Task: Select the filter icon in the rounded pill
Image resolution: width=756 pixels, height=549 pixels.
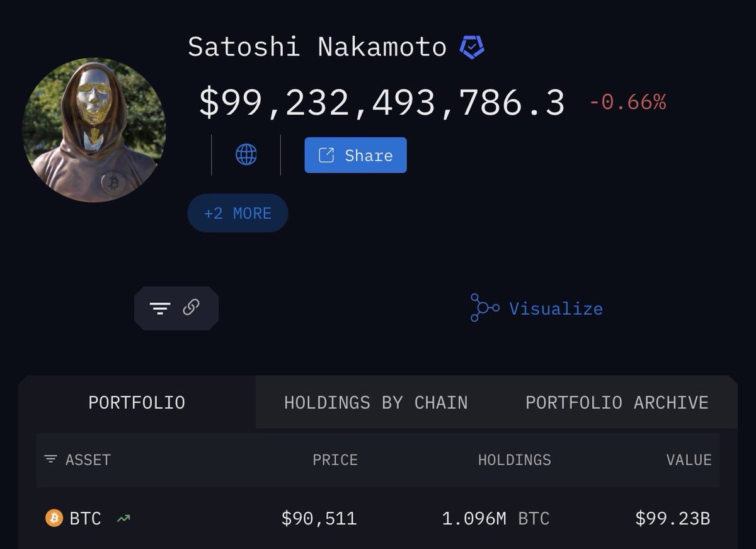Action: click(x=162, y=308)
